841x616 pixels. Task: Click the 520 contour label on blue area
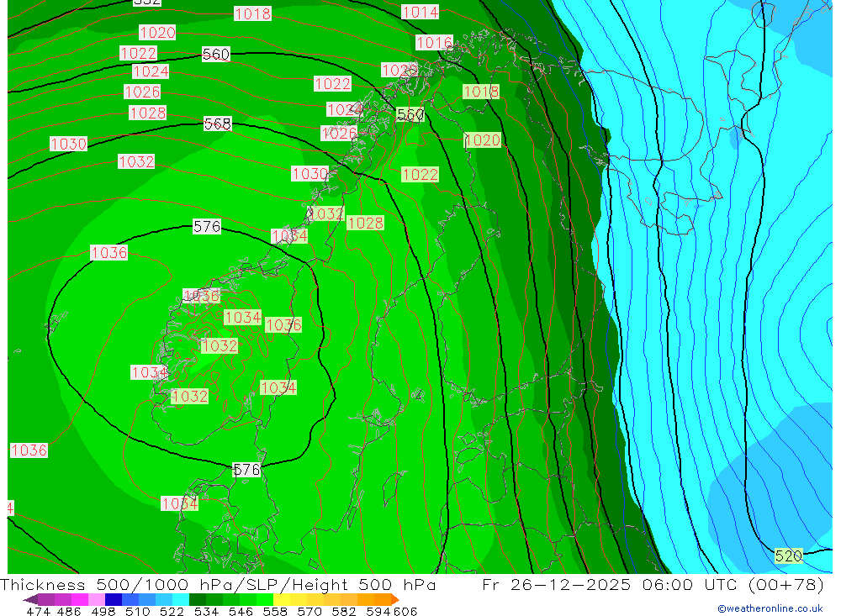[789, 556]
